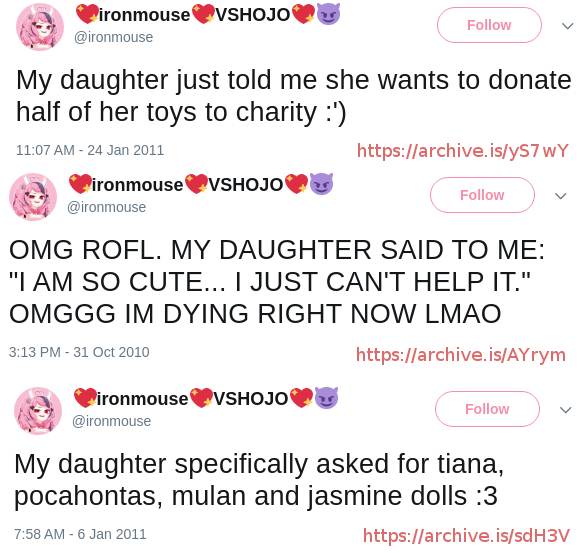Image resolution: width=579 pixels, height=553 pixels.
Task: Expand the chevron menu on the charity tweet
Action: pyautogui.click(x=567, y=26)
